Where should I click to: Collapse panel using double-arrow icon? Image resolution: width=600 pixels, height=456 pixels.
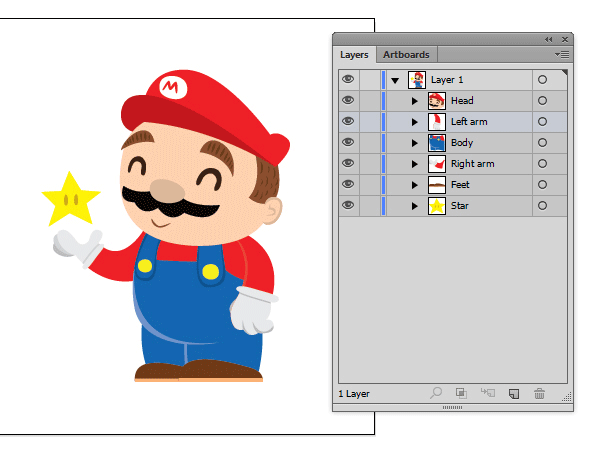(548, 39)
